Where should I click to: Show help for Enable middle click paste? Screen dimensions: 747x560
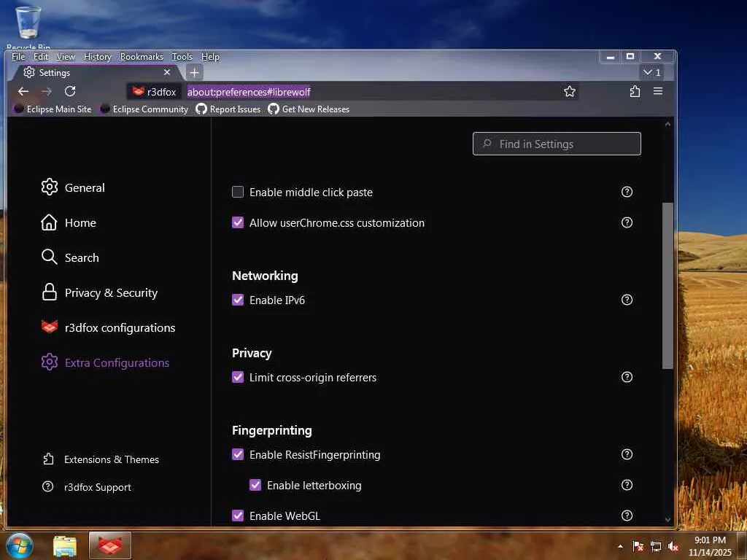(627, 192)
